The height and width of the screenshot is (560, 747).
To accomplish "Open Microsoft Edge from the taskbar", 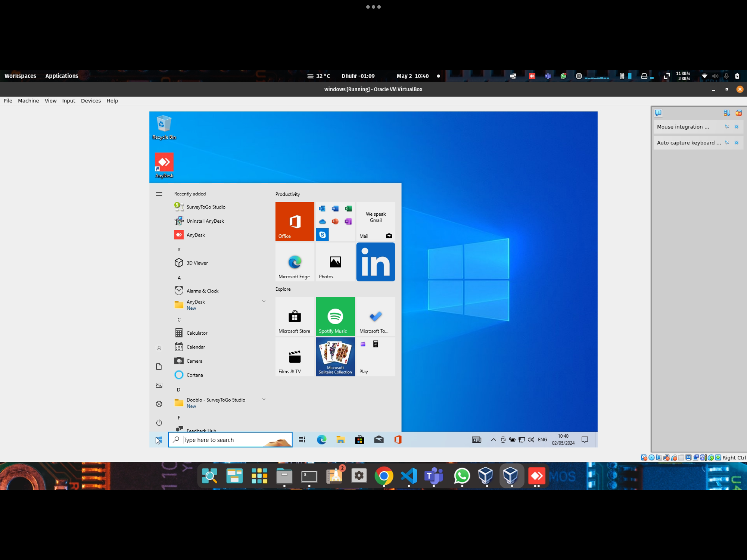I will [x=321, y=439].
